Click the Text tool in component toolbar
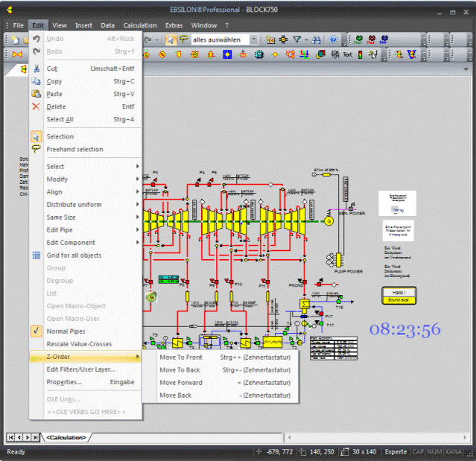This screenshot has height=461, width=476. (x=347, y=54)
